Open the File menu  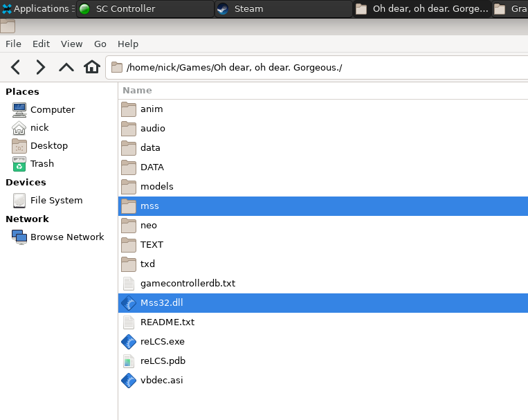13,44
